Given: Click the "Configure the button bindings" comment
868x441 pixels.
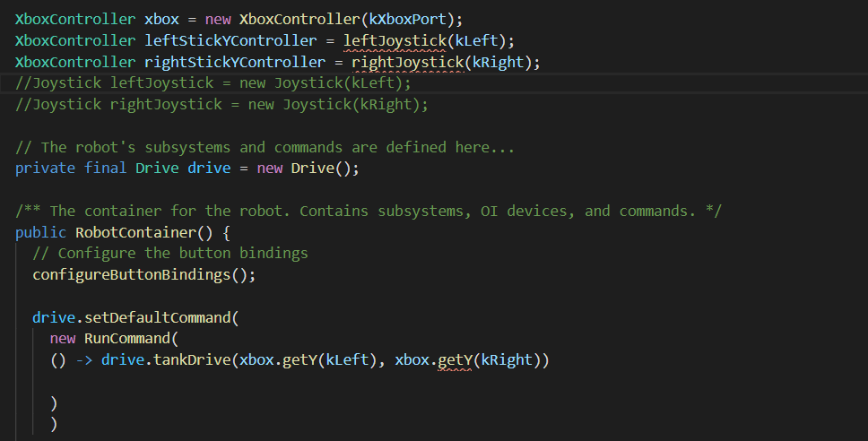Looking at the screenshot, I should point(170,254).
